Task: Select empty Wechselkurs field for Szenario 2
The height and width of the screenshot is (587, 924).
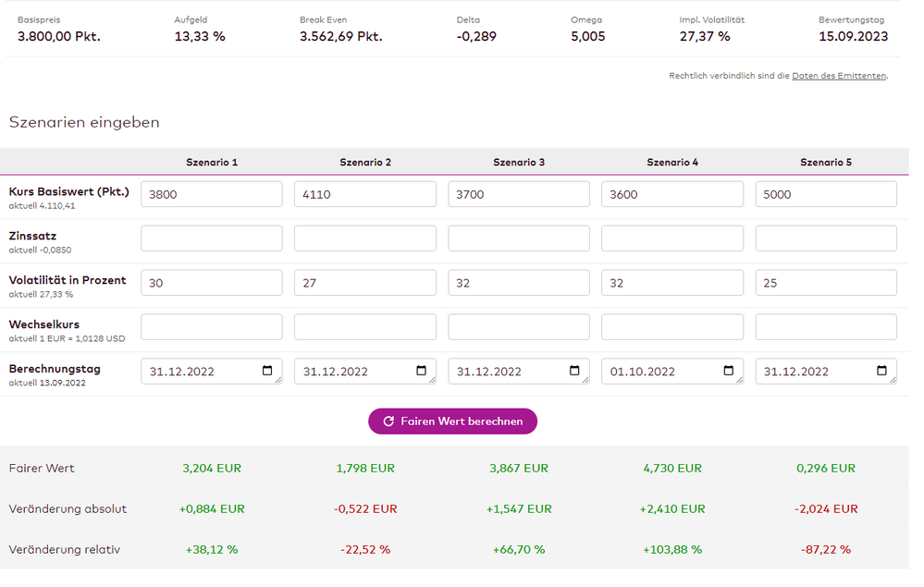Action: tap(364, 327)
